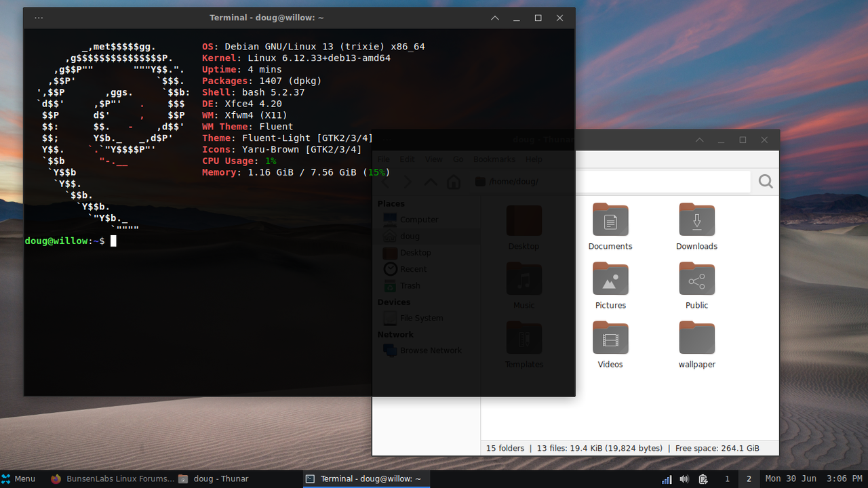Select the Pictures folder icon
868x488 pixels.
(x=610, y=279)
